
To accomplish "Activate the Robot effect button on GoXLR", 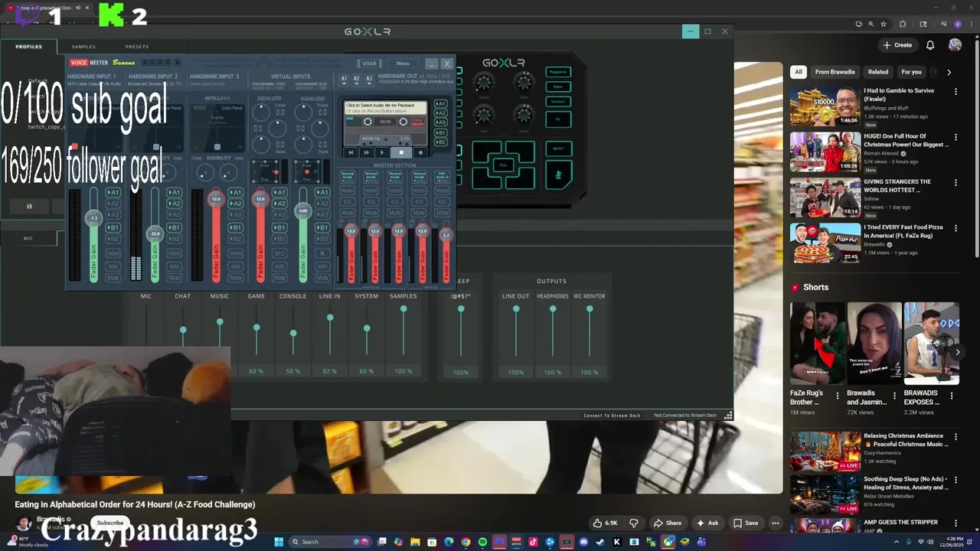I will 558,86.
